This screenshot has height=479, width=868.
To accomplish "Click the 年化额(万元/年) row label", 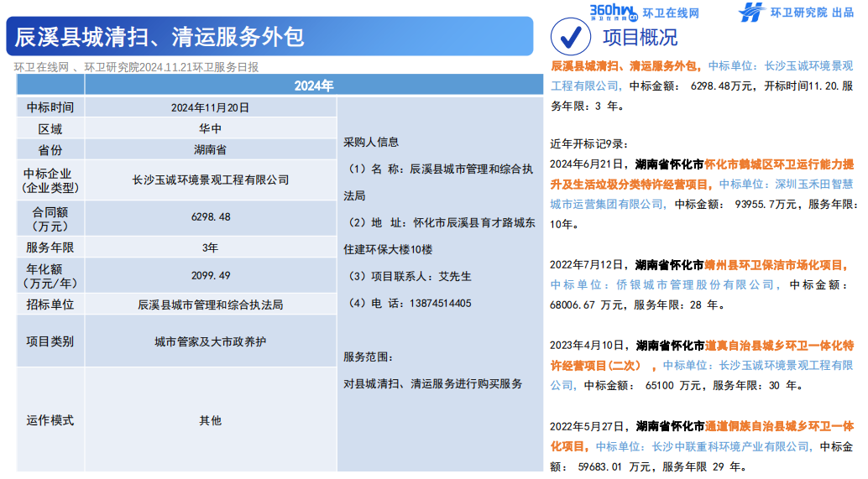I will 50,276.
